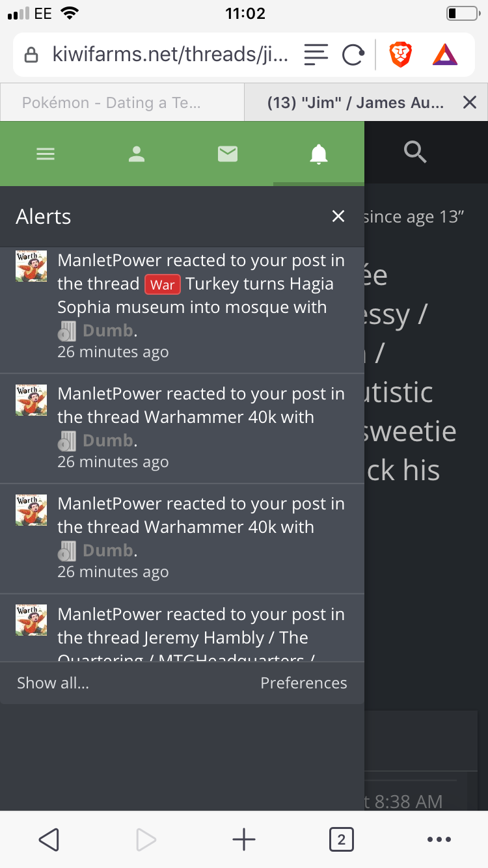Open alert Preferences link
The width and height of the screenshot is (488, 868).
point(304,683)
